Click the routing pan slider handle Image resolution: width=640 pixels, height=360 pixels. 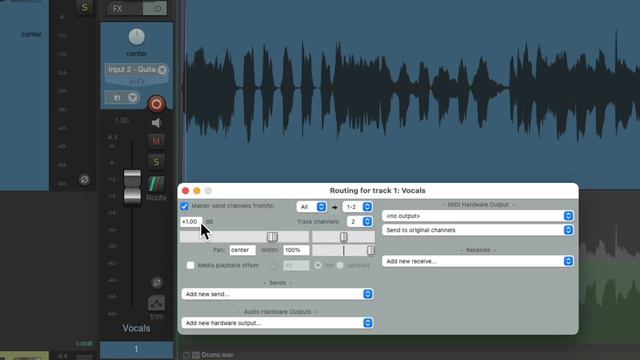[344, 237]
